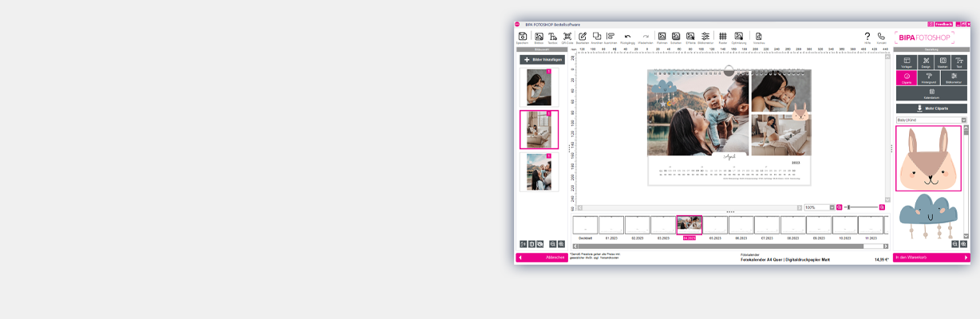This screenshot has height=319, width=980.
Task: Click In den Warenkorb button
Action: (931, 258)
